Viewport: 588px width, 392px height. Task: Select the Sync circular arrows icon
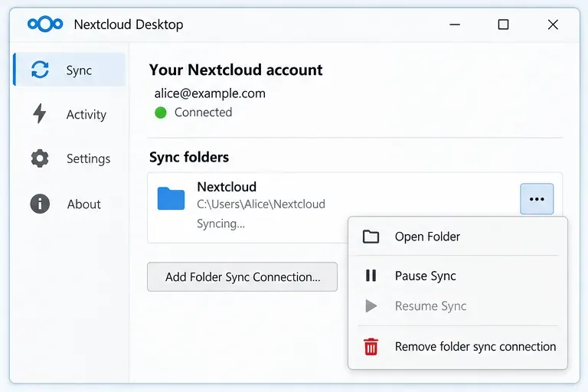40,70
